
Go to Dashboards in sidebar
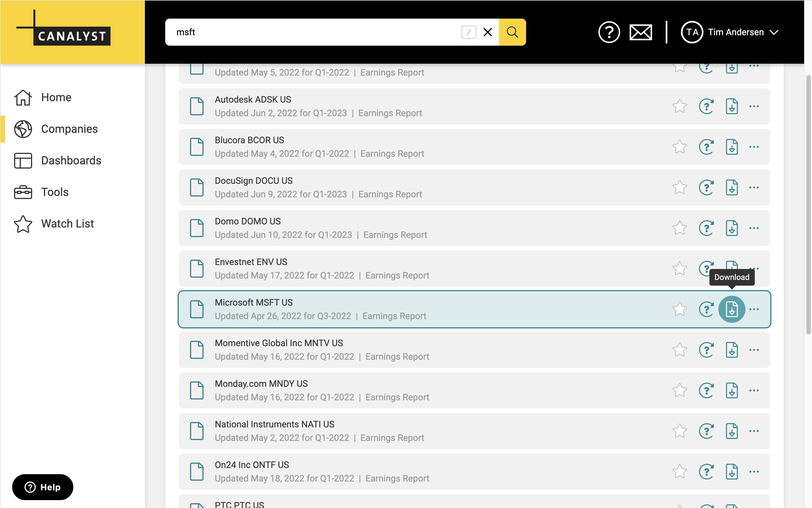tap(71, 161)
